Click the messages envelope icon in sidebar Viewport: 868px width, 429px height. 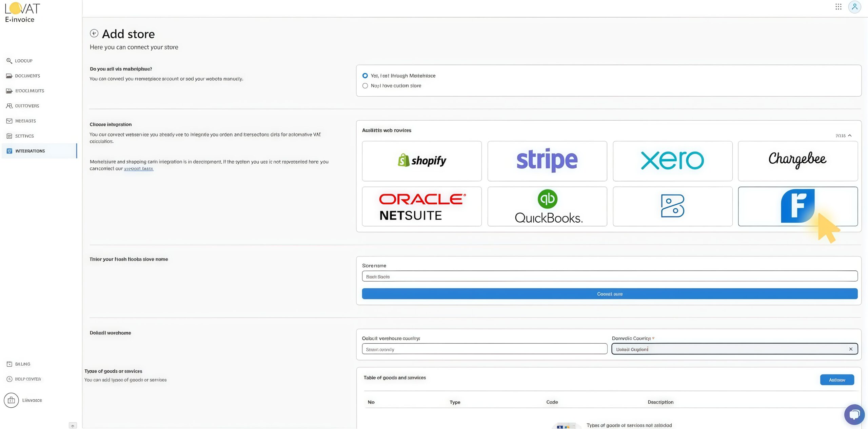pos(9,121)
